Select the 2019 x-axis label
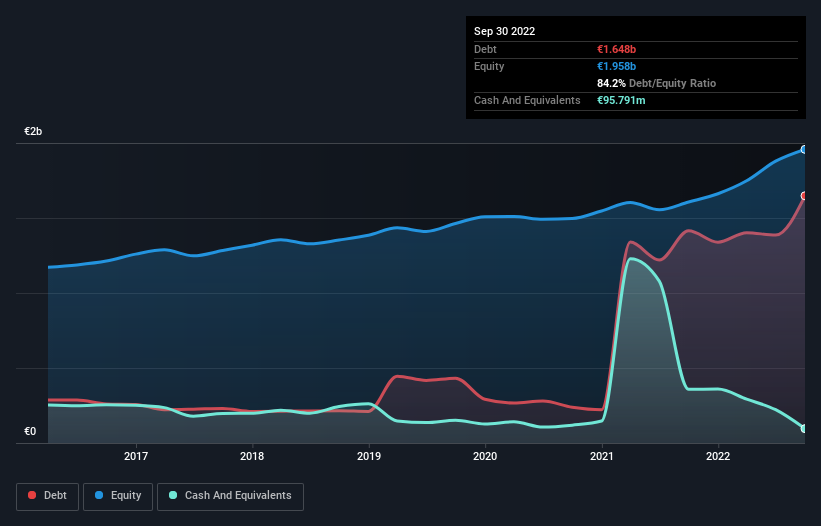821x526 pixels. [369, 456]
